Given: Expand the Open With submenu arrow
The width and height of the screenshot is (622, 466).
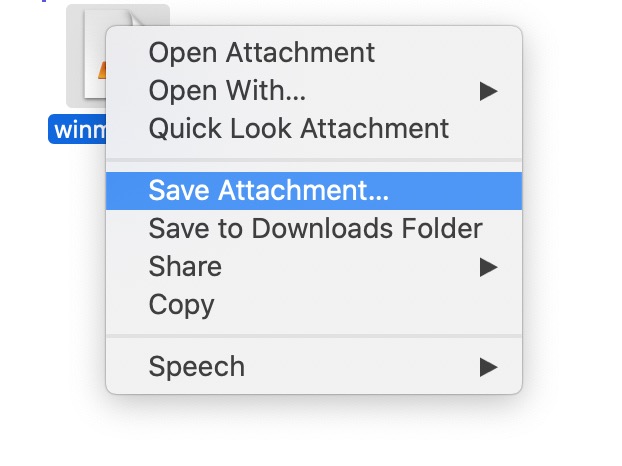Looking at the screenshot, I should 488,91.
